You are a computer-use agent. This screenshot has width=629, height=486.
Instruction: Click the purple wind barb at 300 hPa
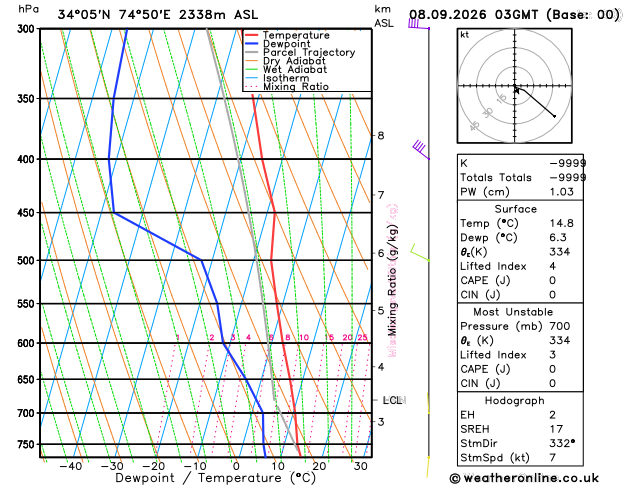tap(418, 24)
